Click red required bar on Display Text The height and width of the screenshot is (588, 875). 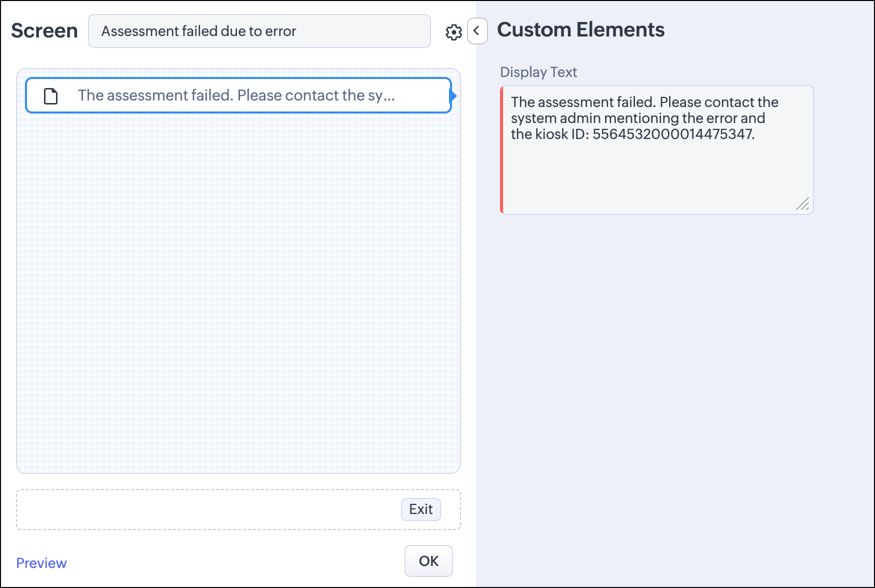point(501,150)
